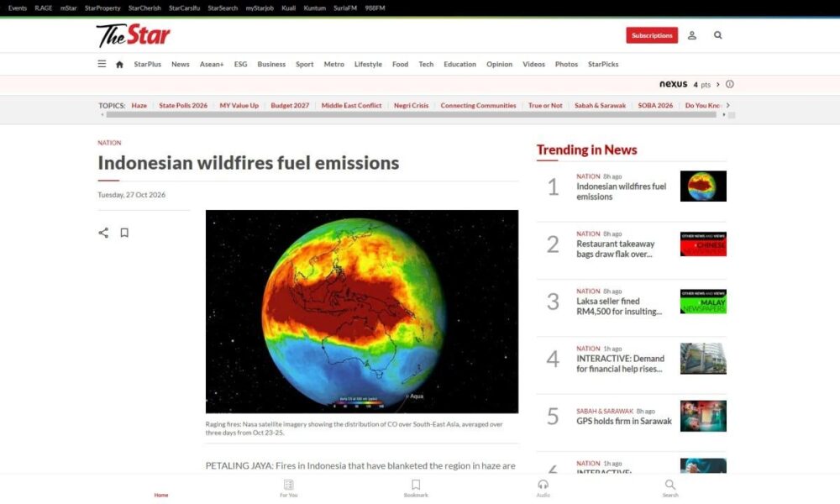Screen dimensions: 840x504
Task: Click the Subscriptions button
Action: (652, 35)
